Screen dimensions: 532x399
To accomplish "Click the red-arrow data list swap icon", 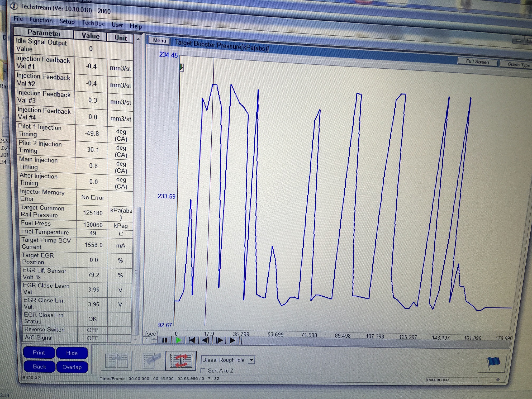I will 181,361.
